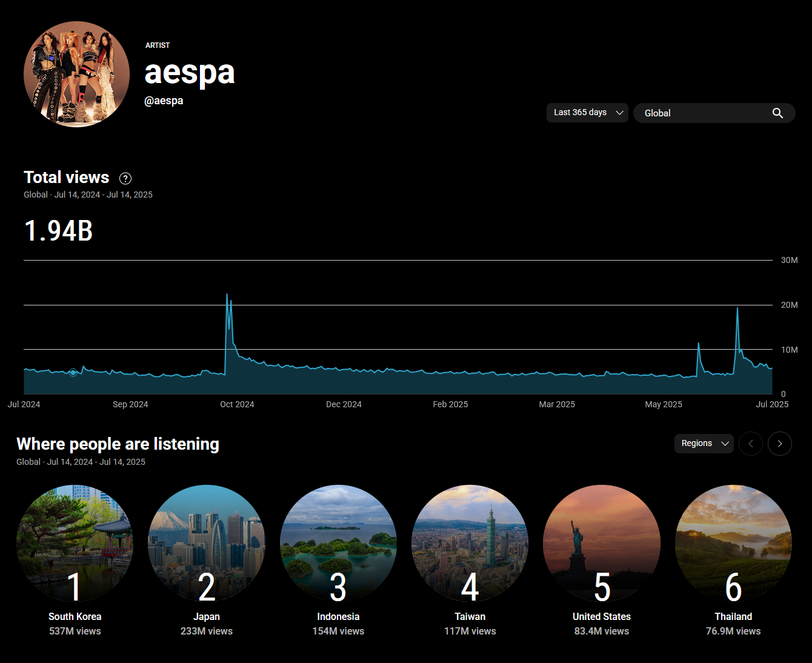Click the 83.4M views text

point(602,631)
